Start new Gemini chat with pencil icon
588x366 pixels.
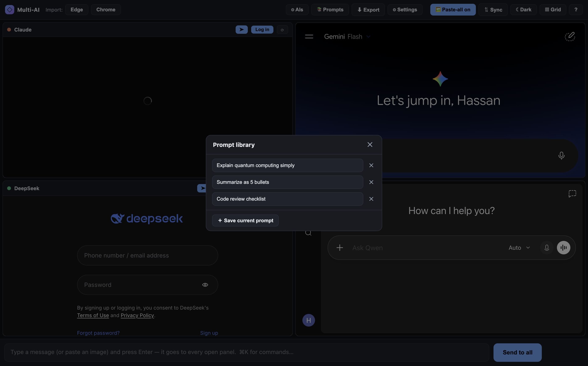click(570, 37)
